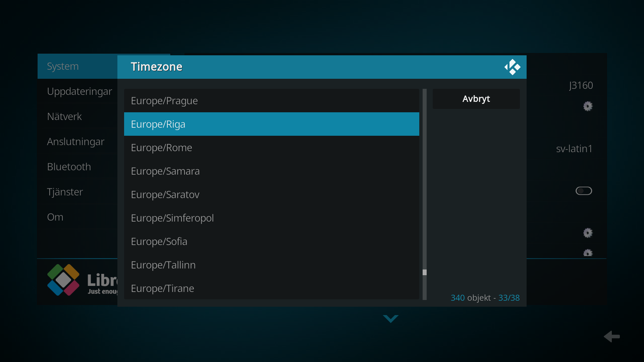644x362 pixels.
Task: Open the Uppdateringar menu item
Action: click(x=79, y=92)
